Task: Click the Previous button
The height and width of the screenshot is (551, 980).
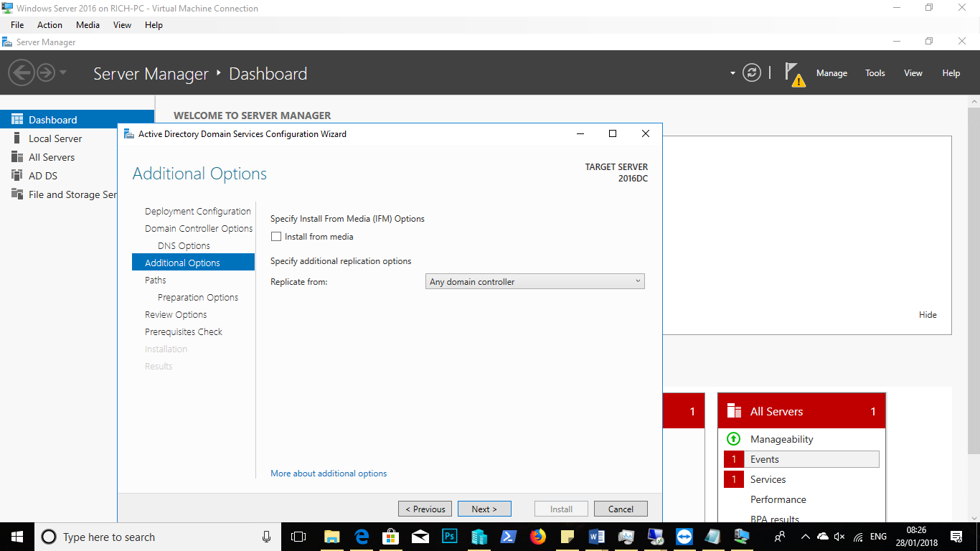Action: click(x=425, y=509)
